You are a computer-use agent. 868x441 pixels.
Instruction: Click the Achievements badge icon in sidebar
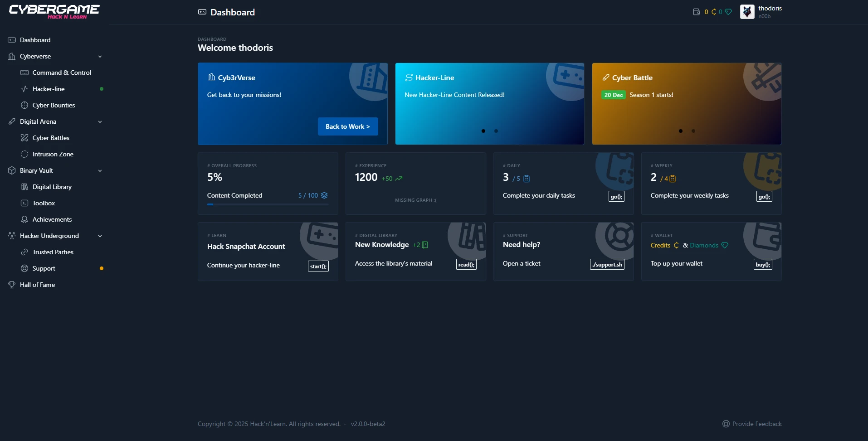24,219
